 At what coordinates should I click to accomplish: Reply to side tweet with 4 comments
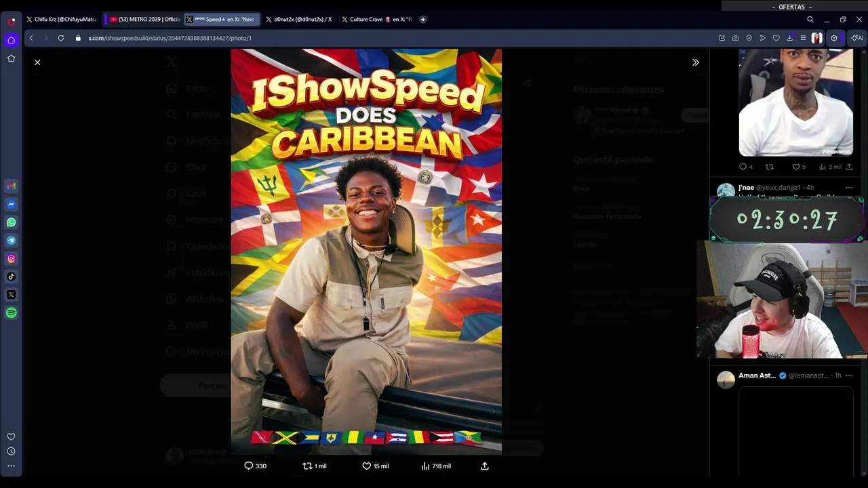pos(746,167)
